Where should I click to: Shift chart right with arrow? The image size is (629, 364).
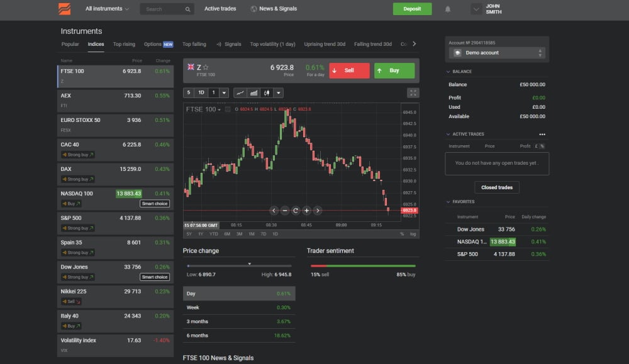point(318,211)
